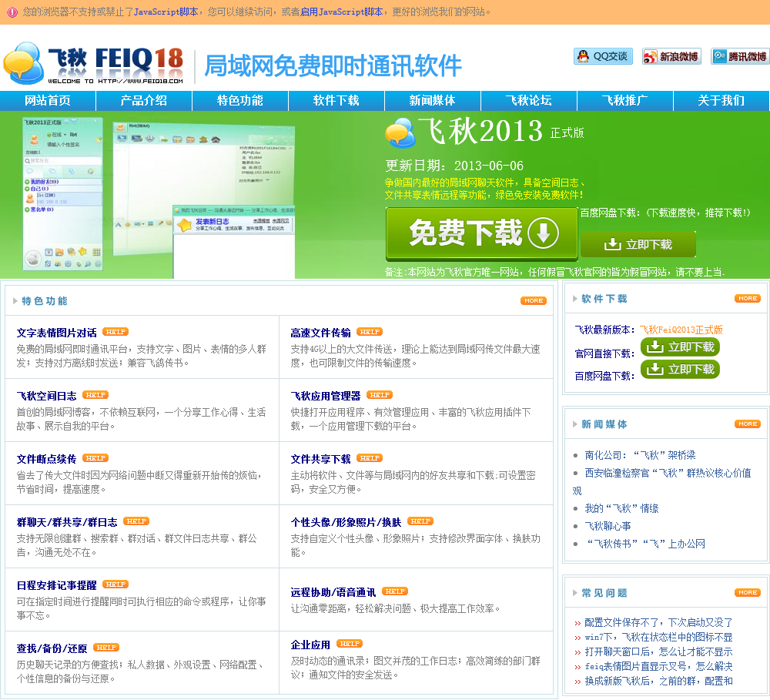Open FAQ 打开聊天窗口后，怎么让才能不显示
Image resolution: width=770 pixels, height=700 pixels.
658,651
